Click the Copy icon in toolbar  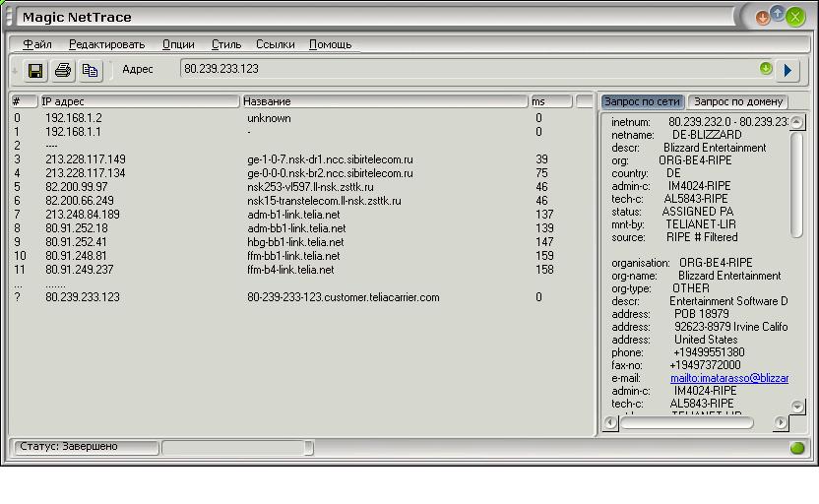click(x=90, y=70)
